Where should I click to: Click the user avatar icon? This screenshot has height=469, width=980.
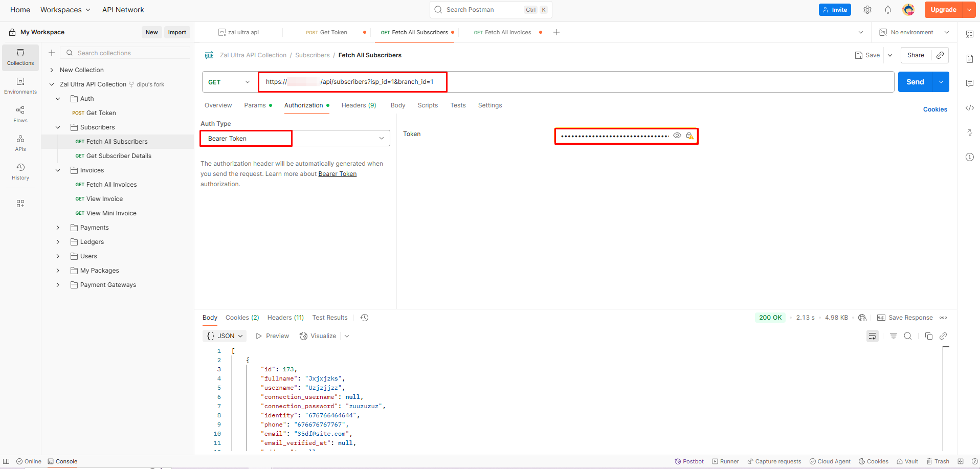[x=908, y=10]
